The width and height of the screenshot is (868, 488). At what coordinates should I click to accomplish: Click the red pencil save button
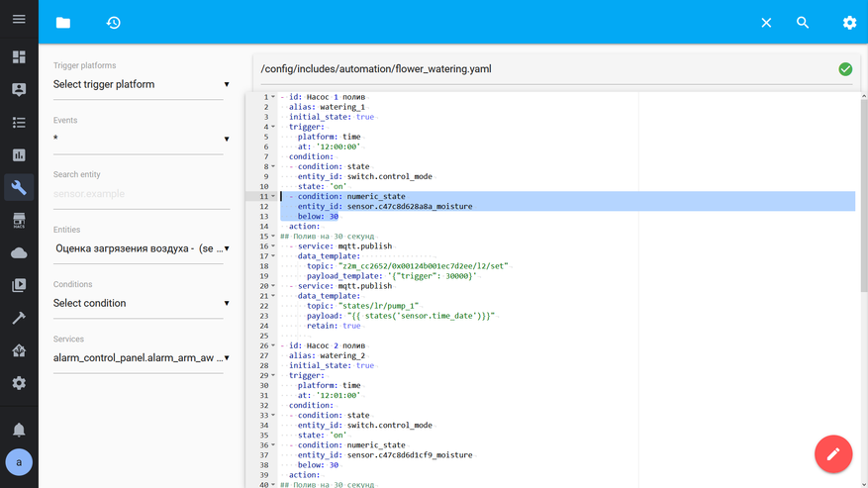pos(832,454)
